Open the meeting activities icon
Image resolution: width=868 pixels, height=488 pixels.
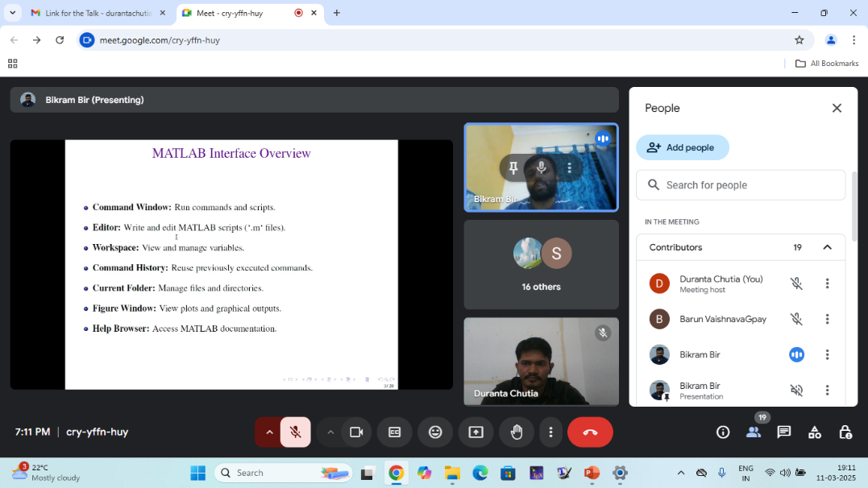(x=815, y=432)
